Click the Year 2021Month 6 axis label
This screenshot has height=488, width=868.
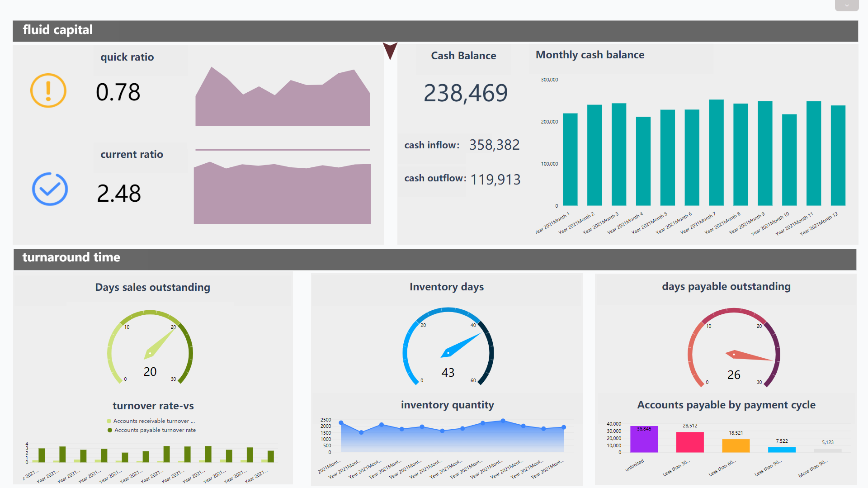[x=674, y=223]
